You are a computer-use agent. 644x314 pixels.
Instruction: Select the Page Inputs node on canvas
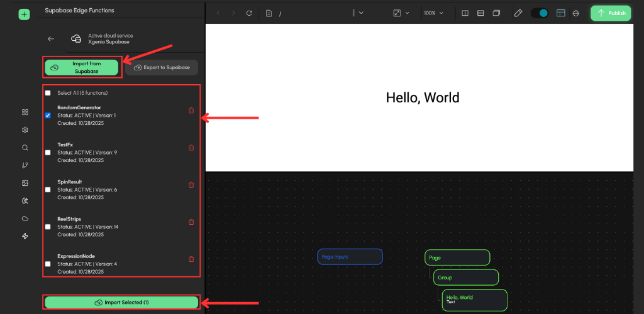click(x=350, y=257)
